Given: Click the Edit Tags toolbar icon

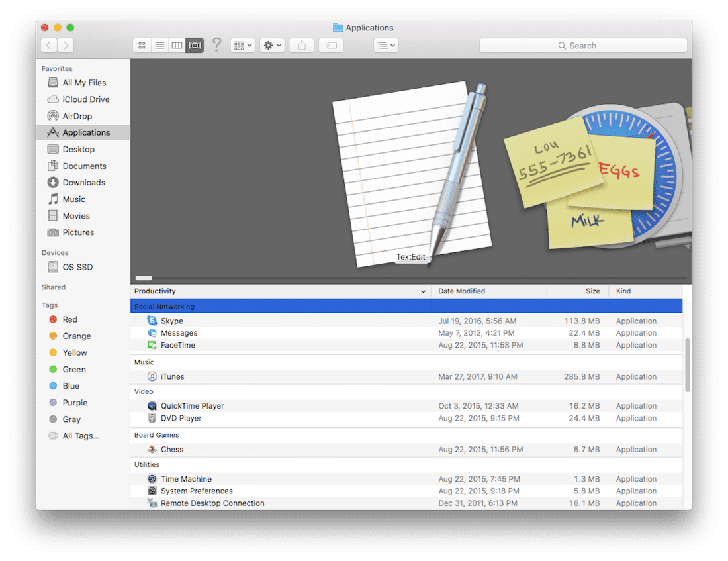Looking at the screenshot, I should click(x=331, y=46).
